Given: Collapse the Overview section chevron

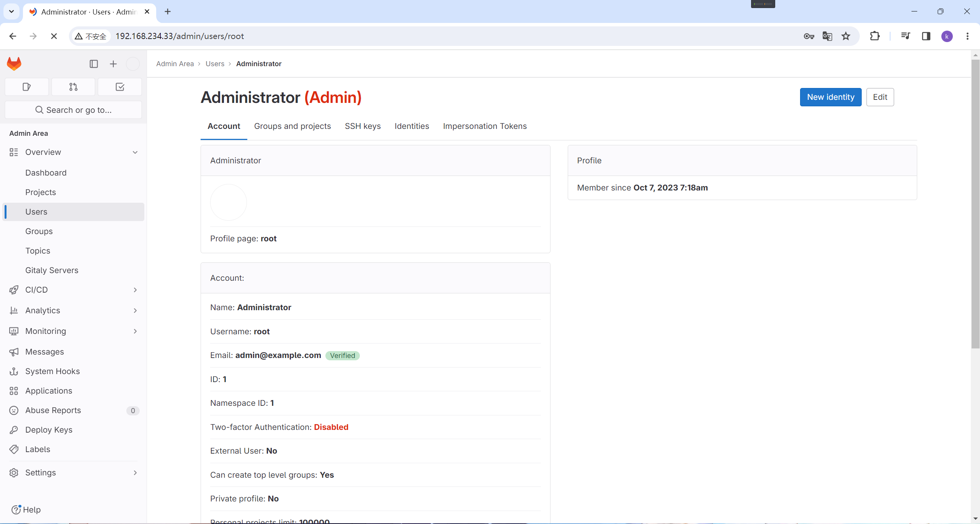Looking at the screenshot, I should [135, 152].
